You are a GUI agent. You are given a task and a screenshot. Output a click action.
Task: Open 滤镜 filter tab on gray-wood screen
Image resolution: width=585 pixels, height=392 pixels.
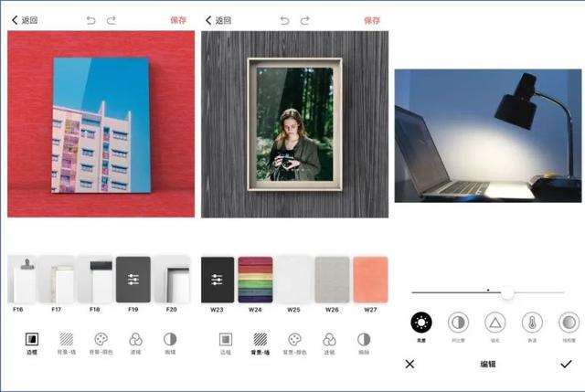coord(329,344)
